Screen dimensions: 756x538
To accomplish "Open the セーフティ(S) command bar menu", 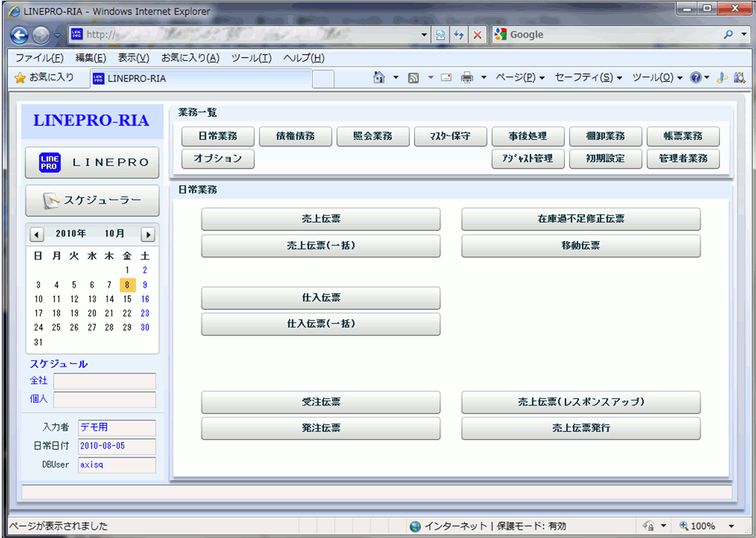I will (x=588, y=78).
